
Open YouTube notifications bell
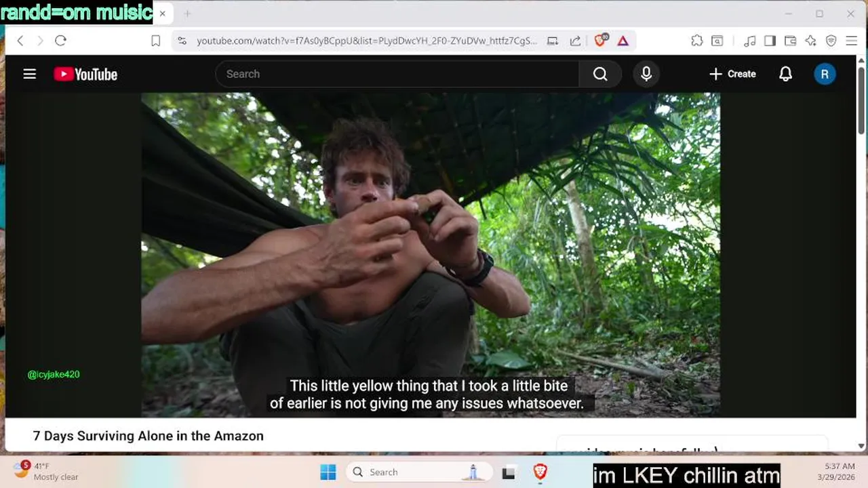point(785,74)
